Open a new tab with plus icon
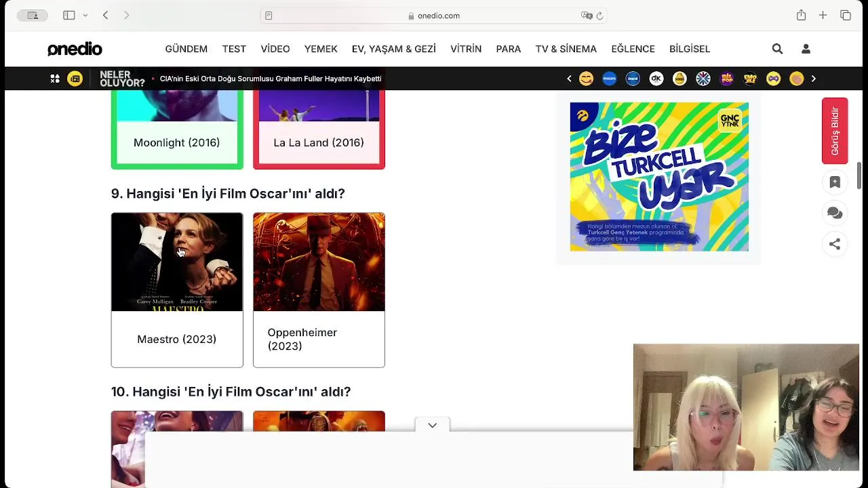 823,15
